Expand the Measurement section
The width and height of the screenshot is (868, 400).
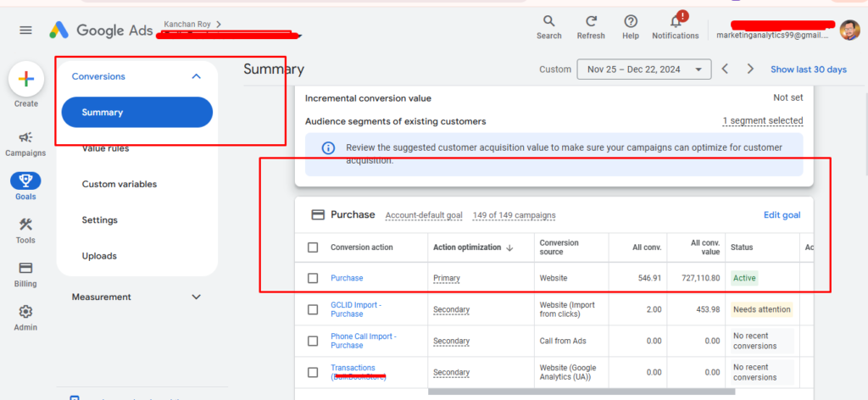(196, 297)
